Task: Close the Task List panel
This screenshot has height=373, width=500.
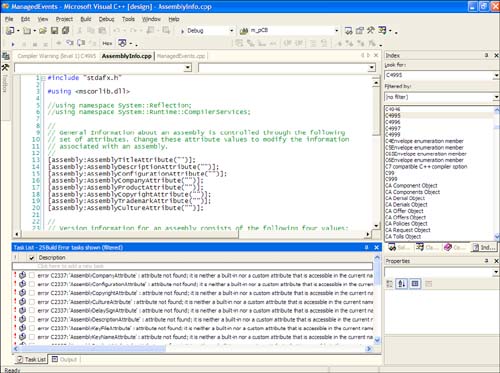Action: (x=376, y=247)
